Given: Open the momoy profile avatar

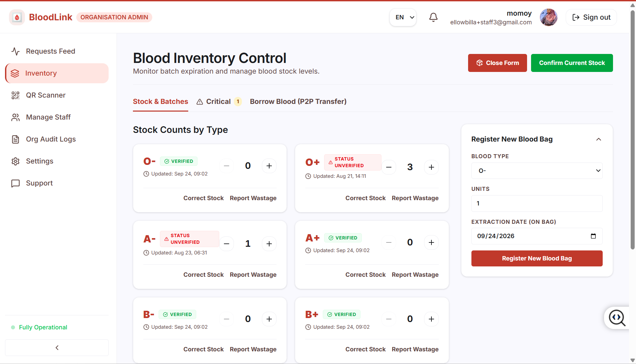Looking at the screenshot, I should click(x=548, y=17).
